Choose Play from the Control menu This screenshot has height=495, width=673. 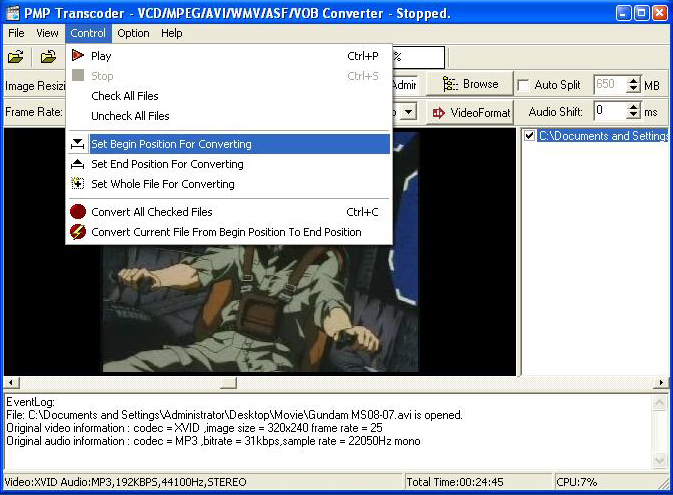[229, 56]
